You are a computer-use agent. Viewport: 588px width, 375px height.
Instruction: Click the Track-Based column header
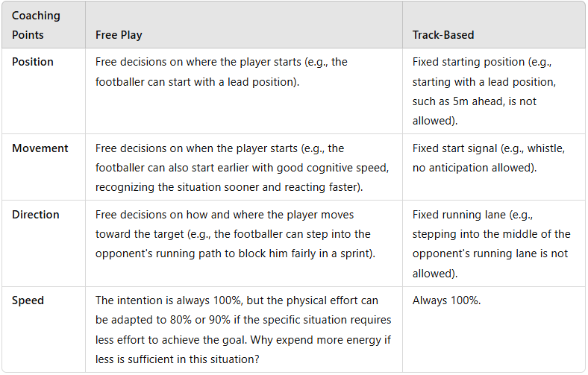[x=443, y=35]
